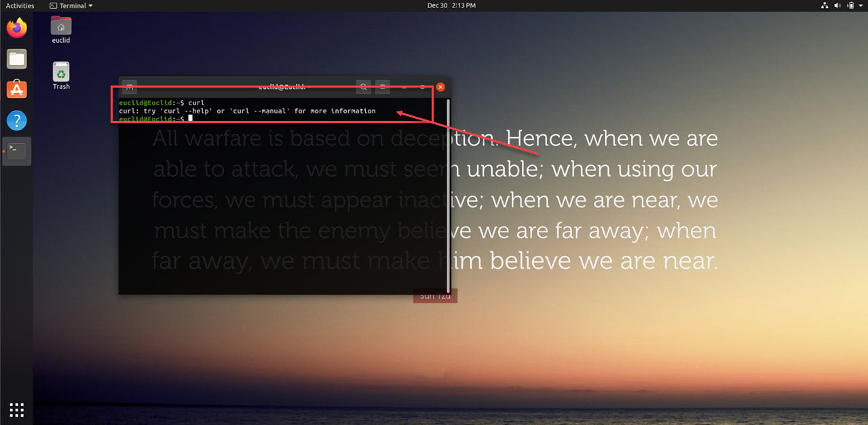Select the Trash desktop icon
Viewport: 868px width, 425px height.
(61, 76)
